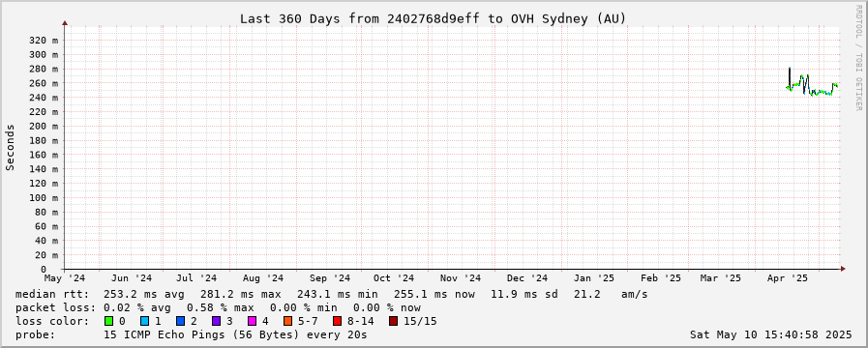Screen dimensions: 868x348
Task: Click the '100 m' y-axis value
Action: (44, 197)
